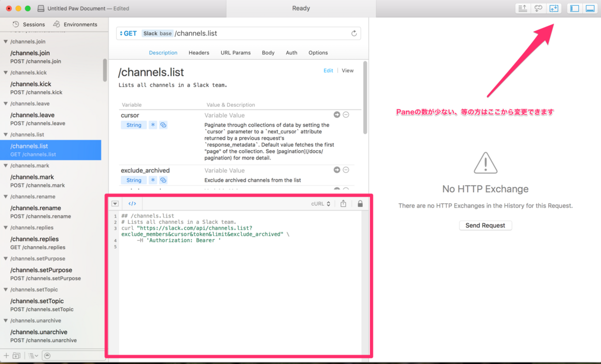This screenshot has width=601, height=364.
Task: Click the share icon in code pane
Action: click(343, 203)
